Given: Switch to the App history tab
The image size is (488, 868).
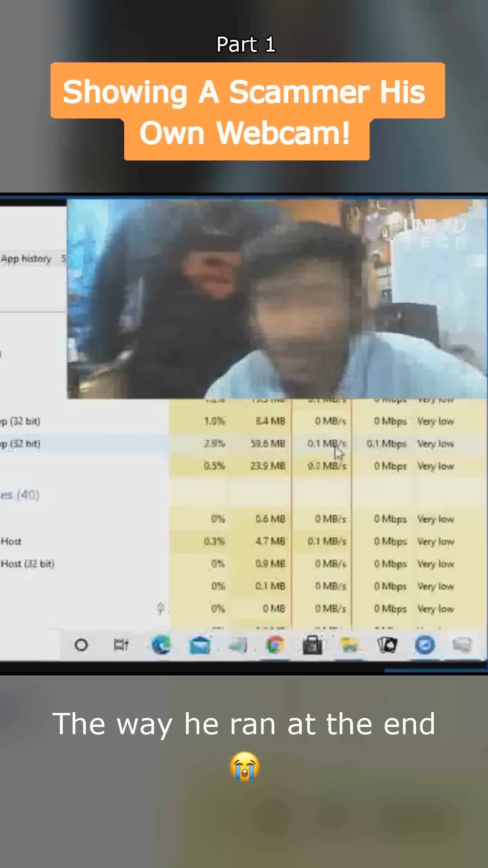Looking at the screenshot, I should [x=26, y=259].
